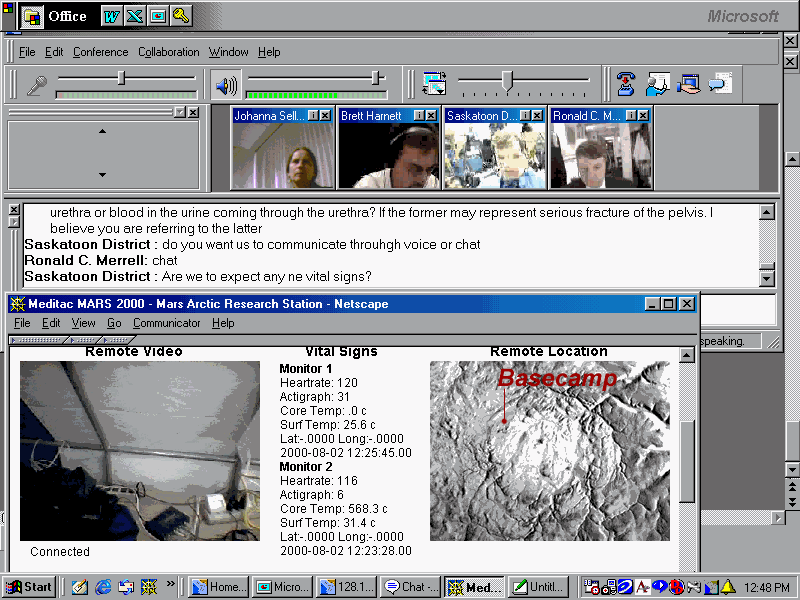
Task: Select Johanna Sell video thumbnail
Action: click(x=283, y=156)
